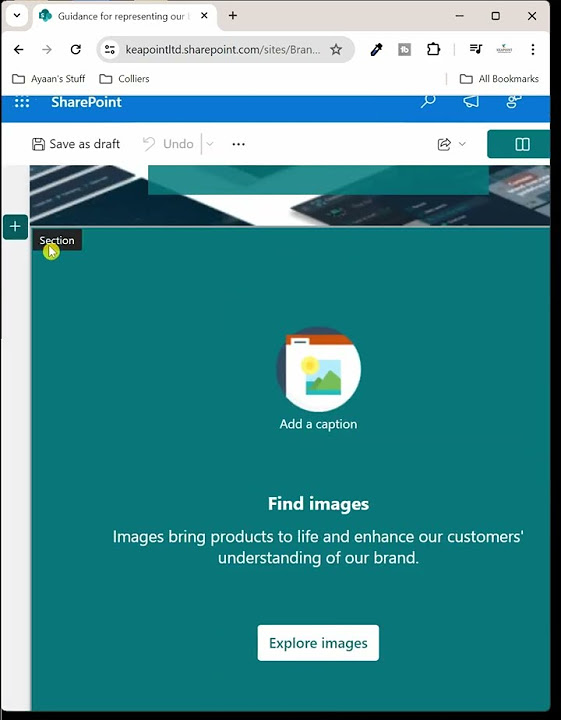Expand the Undo dropdown arrow
The height and width of the screenshot is (720, 561).
click(210, 144)
